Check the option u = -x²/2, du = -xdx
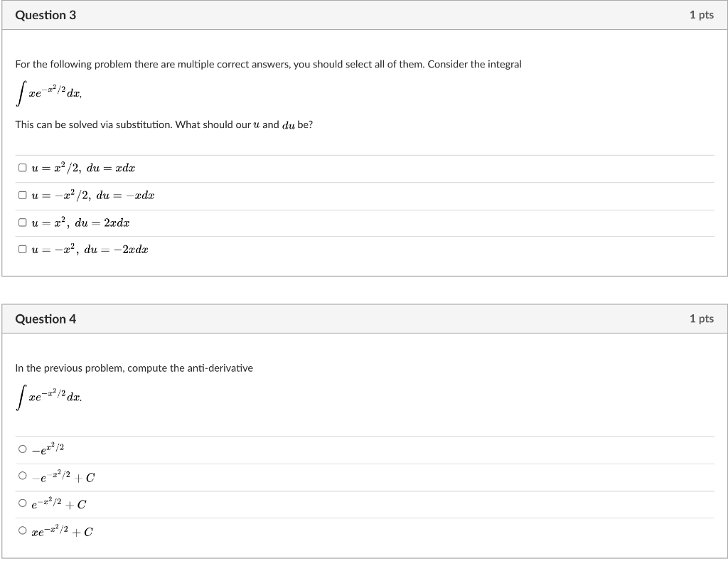The image size is (728, 561). pyautogui.click(x=22, y=194)
